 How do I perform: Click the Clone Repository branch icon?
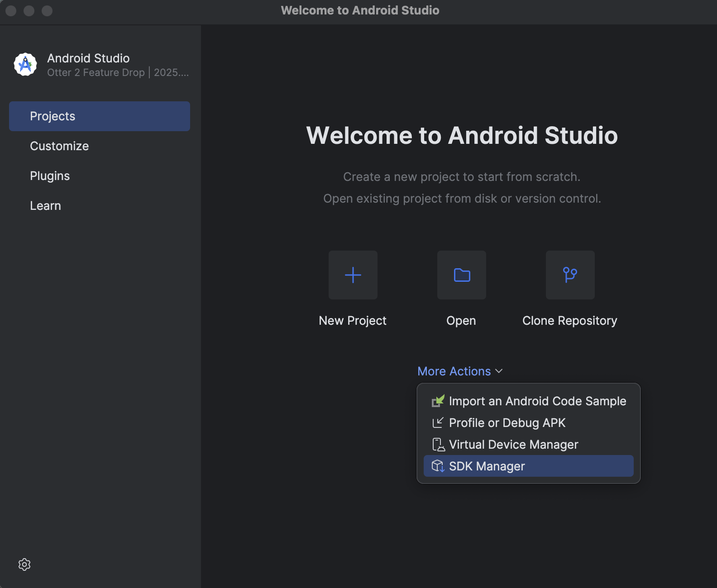click(x=570, y=275)
